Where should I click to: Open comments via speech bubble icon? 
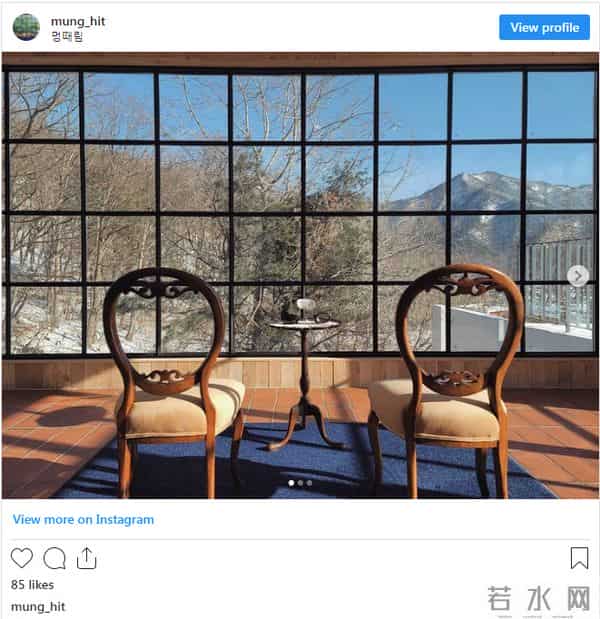coord(54,558)
